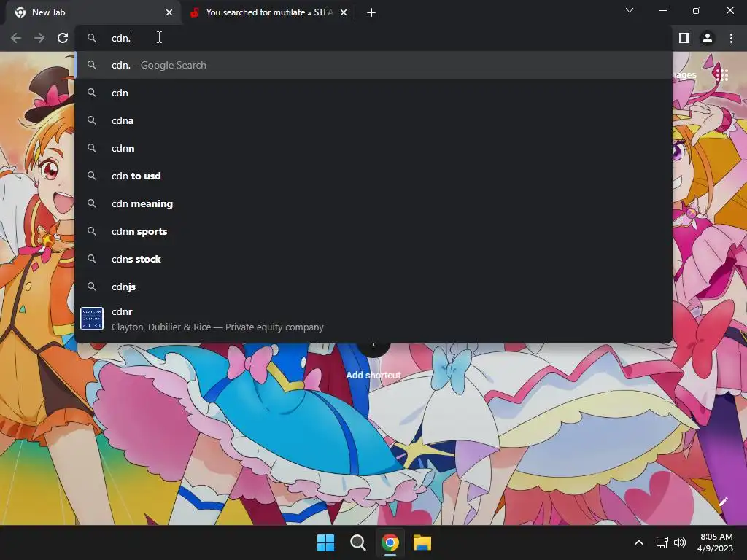Viewport: 747px width, 560px height.
Task: Open File Explorer from the taskbar
Action: tap(422, 542)
